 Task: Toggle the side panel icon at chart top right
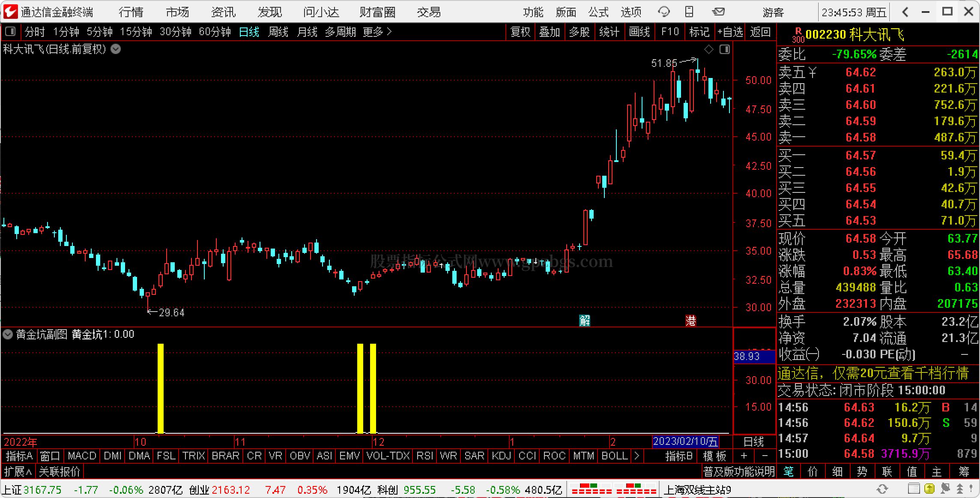point(725,50)
